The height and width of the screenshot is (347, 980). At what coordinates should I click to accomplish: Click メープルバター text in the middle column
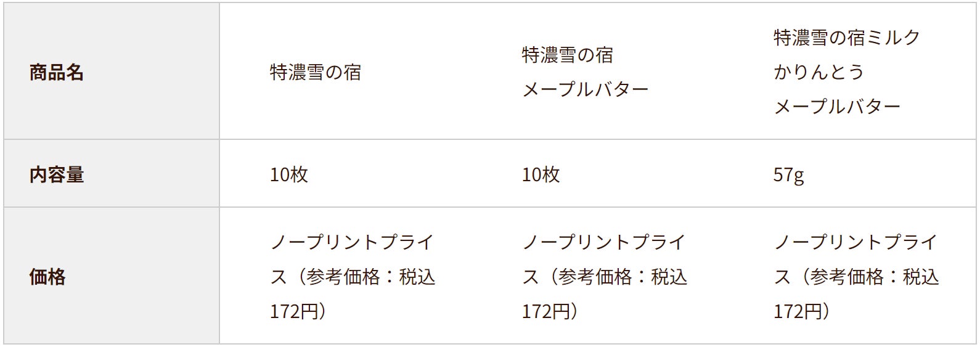(585, 90)
